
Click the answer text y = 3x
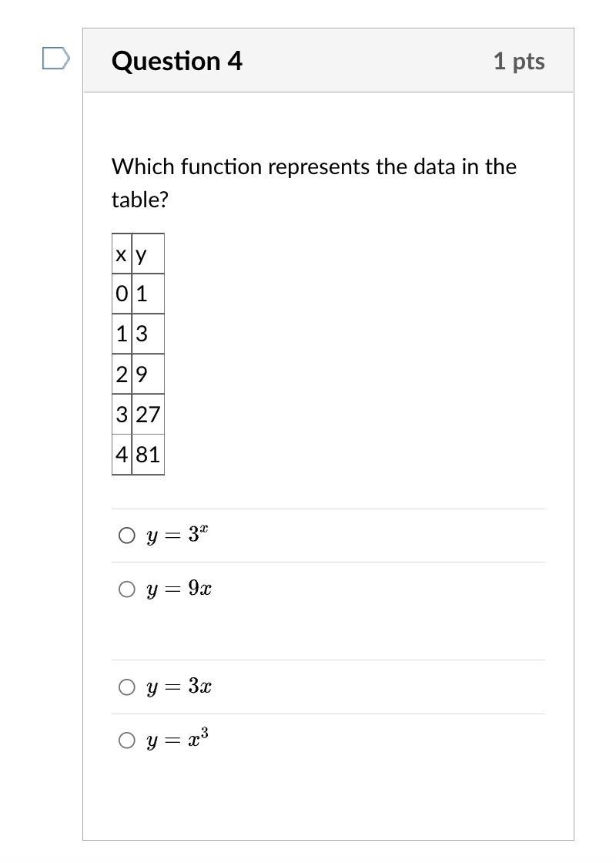179,687
